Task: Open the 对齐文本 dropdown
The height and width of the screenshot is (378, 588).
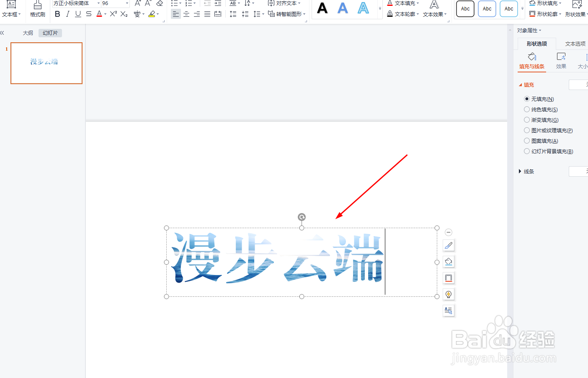Action: (x=287, y=3)
